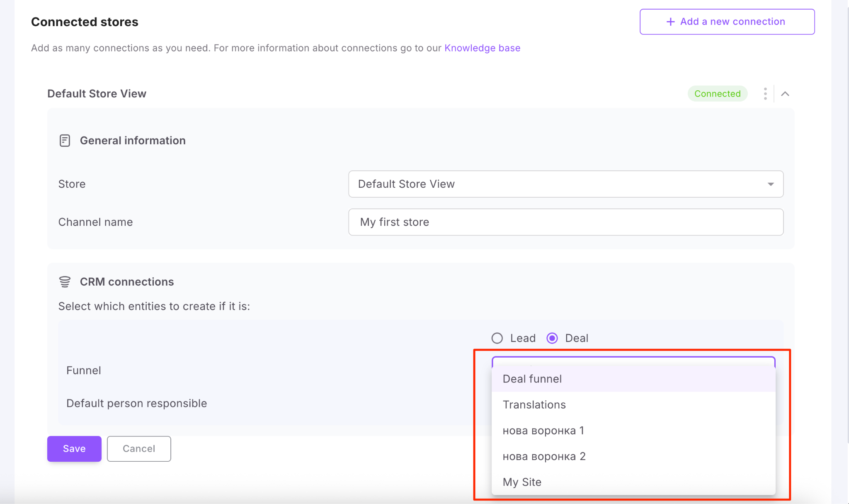Select the Lead radio button
849x504 pixels.
[x=497, y=338]
